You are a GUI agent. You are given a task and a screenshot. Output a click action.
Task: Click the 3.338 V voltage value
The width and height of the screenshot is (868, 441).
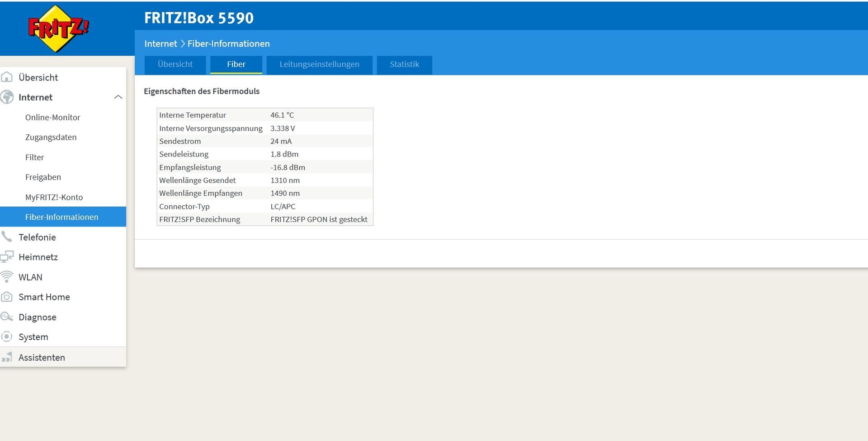(283, 128)
